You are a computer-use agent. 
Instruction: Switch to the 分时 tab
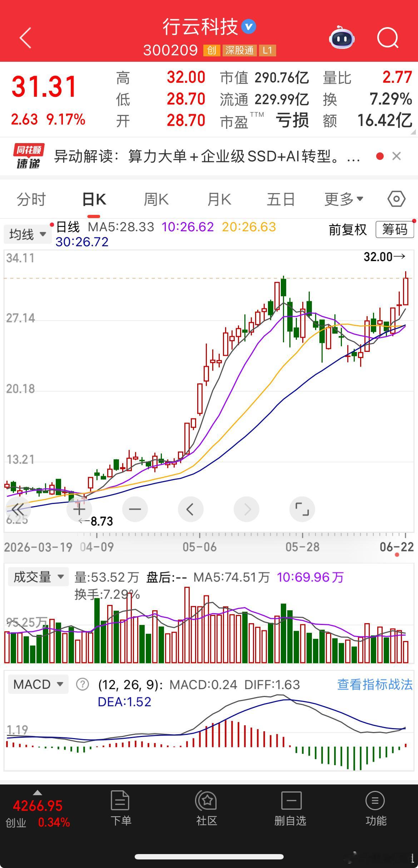pyautogui.click(x=31, y=199)
